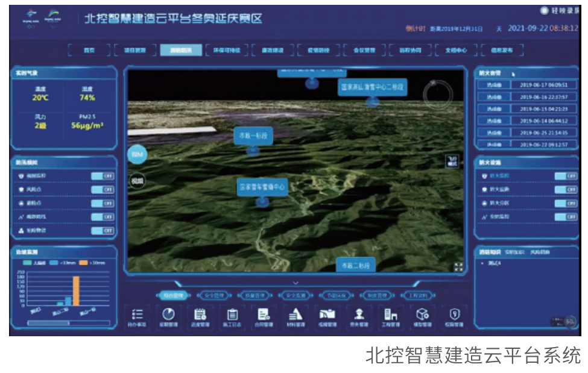Viewport: 588px width, 373px height.
Task: Open 远程协同 tab
Action: (410, 50)
